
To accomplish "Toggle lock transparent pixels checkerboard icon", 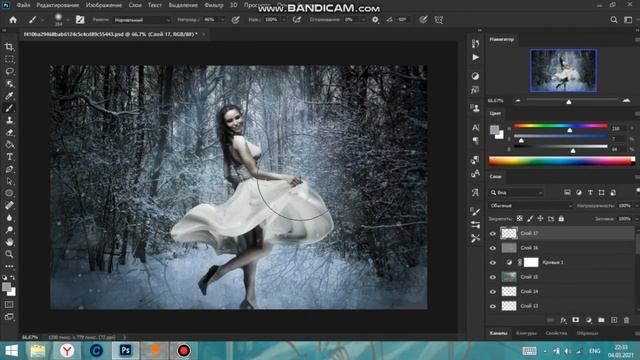I will pos(519,219).
